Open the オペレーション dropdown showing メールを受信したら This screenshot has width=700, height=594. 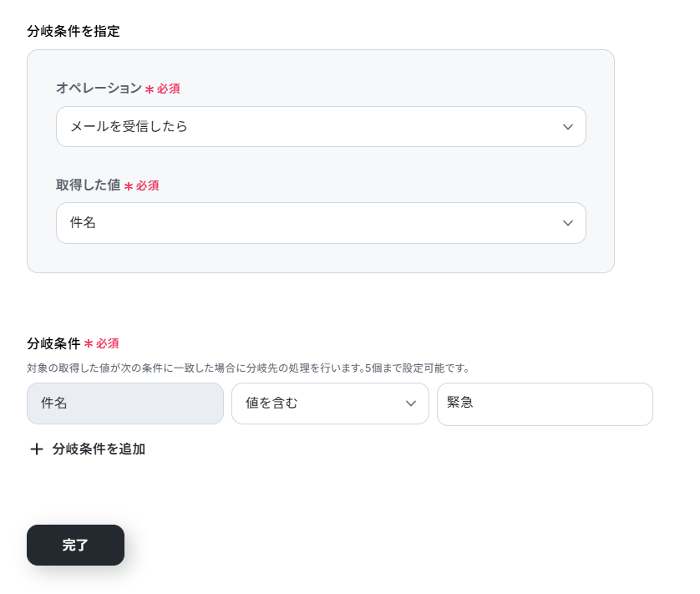[321, 126]
